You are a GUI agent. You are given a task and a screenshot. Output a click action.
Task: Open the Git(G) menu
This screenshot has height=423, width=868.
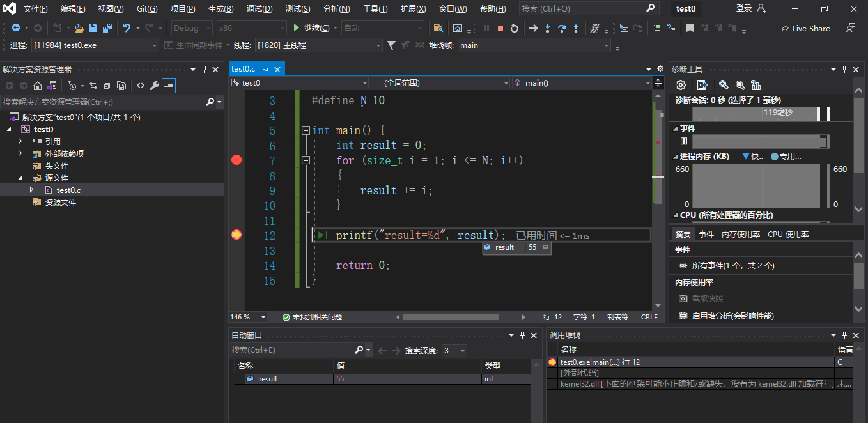click(147, 9)
